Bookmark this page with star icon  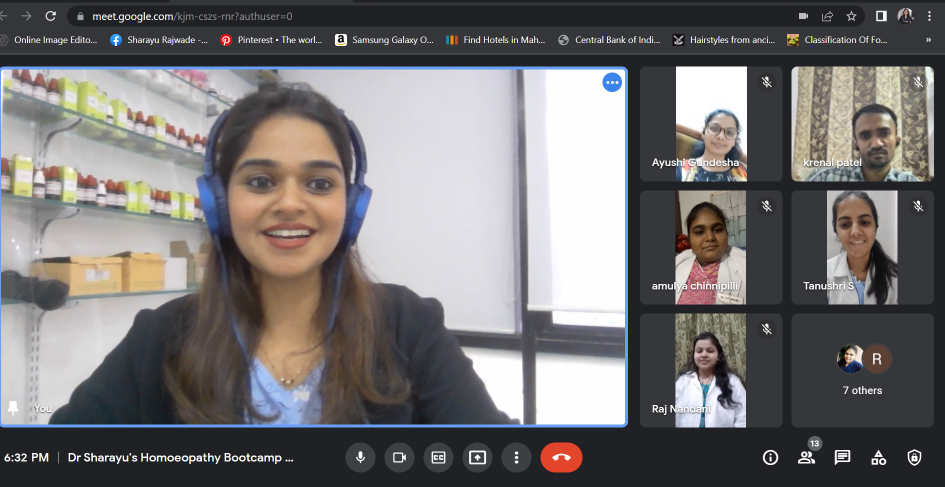(852, 16)
